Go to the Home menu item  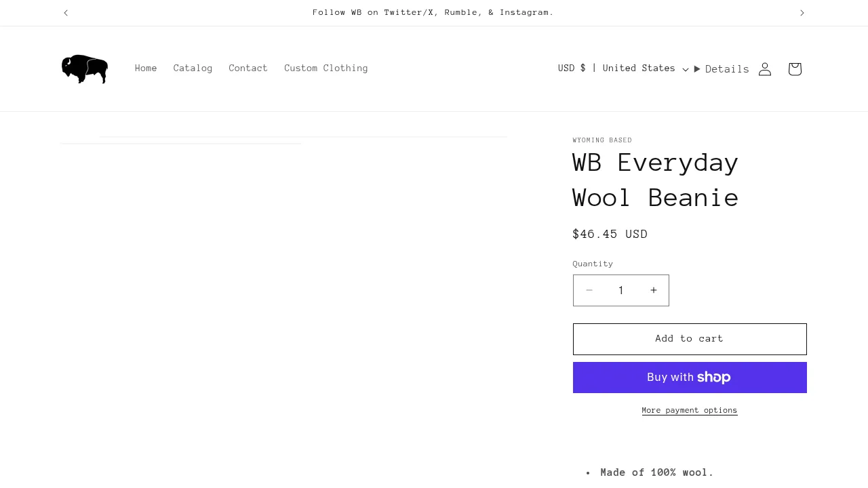146,68
